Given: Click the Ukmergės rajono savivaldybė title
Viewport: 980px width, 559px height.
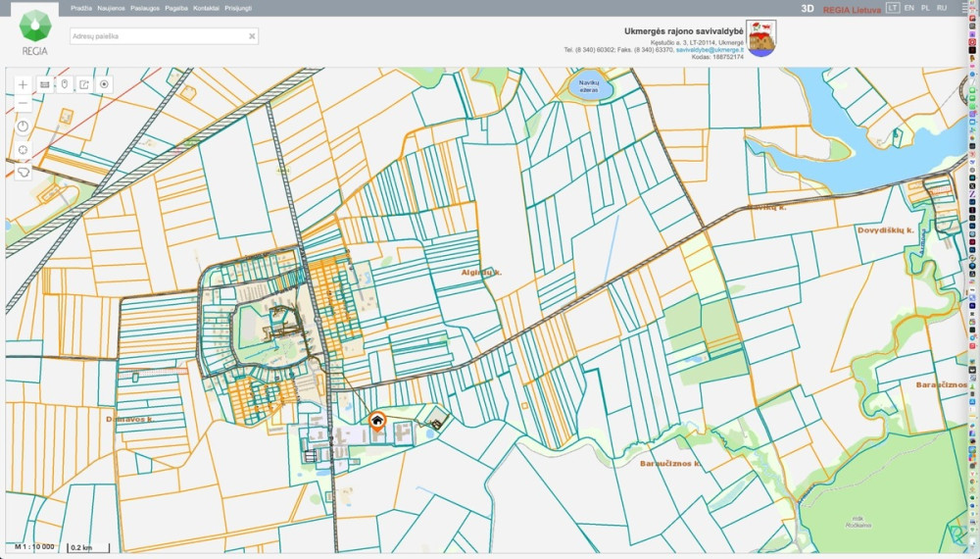Looking at the screenshot, I should 684,31.
